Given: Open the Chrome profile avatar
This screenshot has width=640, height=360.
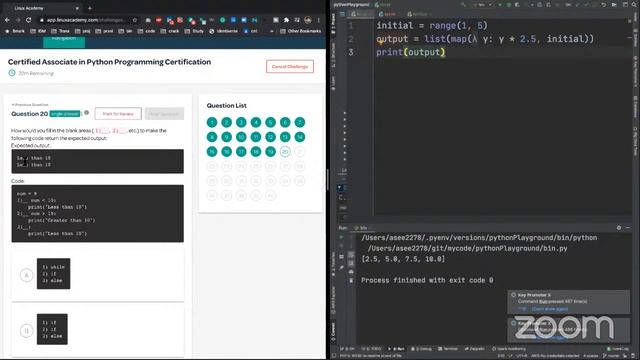Looking at the screenshot, I should point(308,20).
